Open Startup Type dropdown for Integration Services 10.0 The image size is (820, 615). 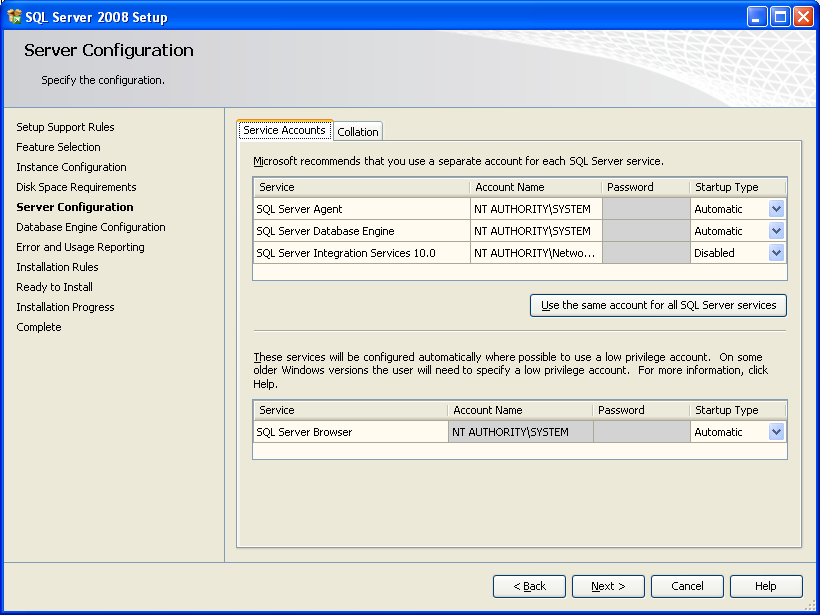[776, 253]
